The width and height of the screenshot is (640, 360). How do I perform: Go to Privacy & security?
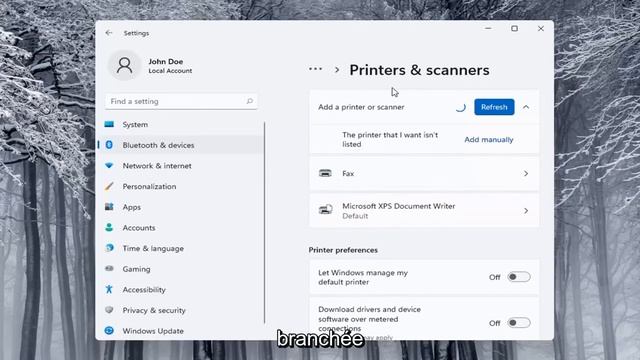point(180,310)
